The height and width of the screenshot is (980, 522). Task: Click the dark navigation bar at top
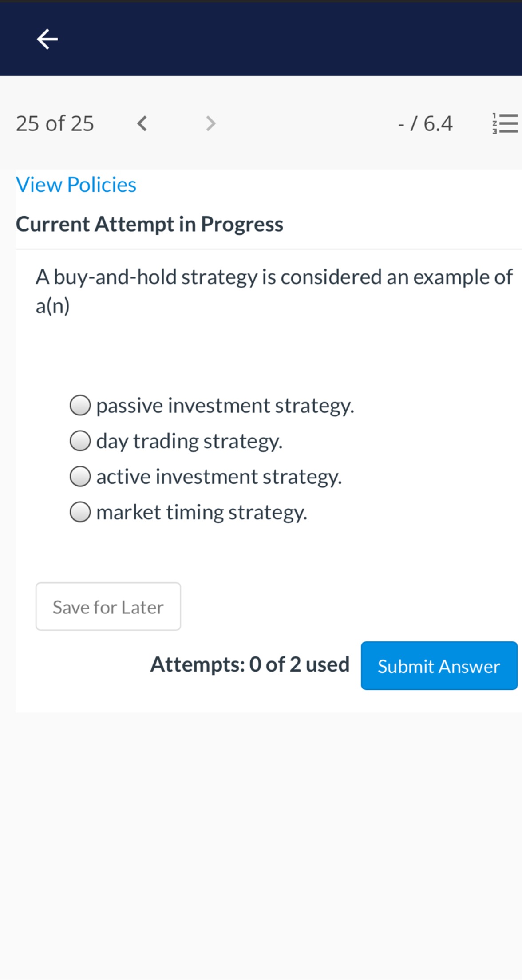(x=261, y=39)
